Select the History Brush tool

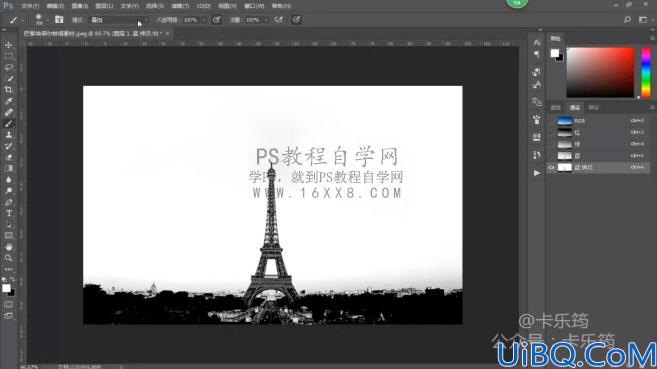pos(8,146)
